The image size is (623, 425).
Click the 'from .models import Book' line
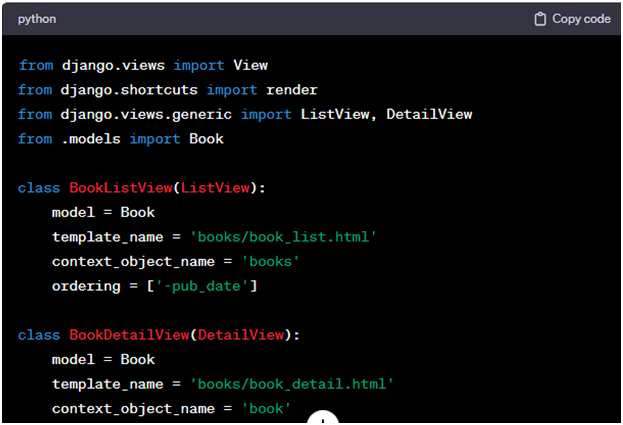point(121,139)
